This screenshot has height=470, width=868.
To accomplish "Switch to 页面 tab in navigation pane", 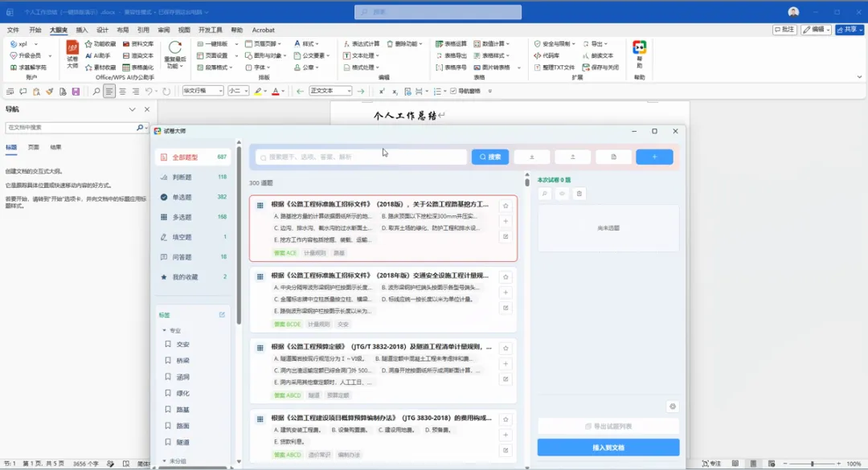I will pos(34,147).
